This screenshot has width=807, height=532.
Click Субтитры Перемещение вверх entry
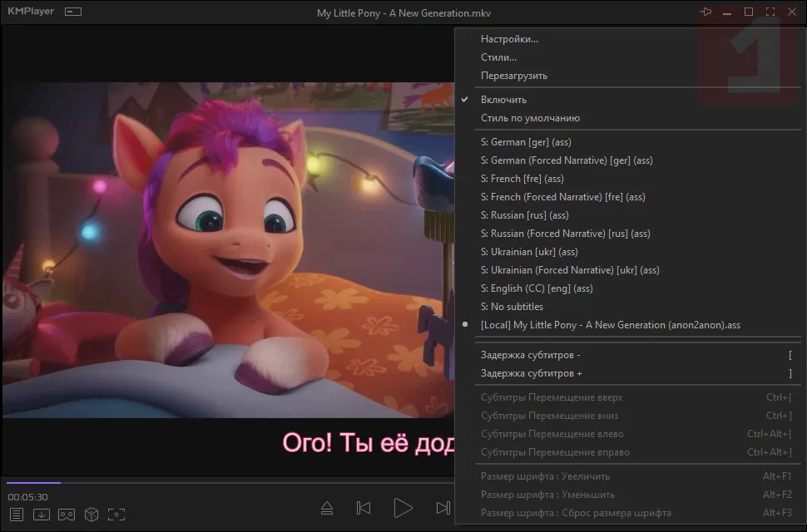(x=628, y=397)
